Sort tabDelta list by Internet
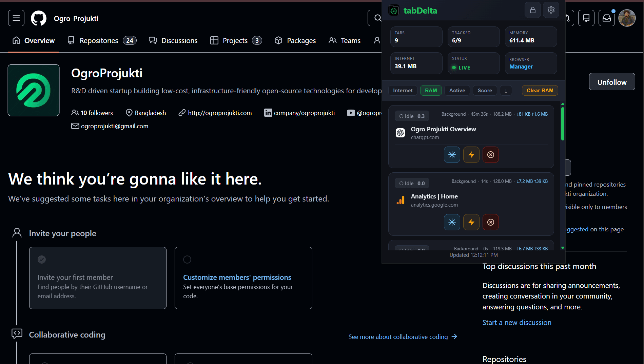Viewport: 644px width, 364px height. [x=403, y=91]
